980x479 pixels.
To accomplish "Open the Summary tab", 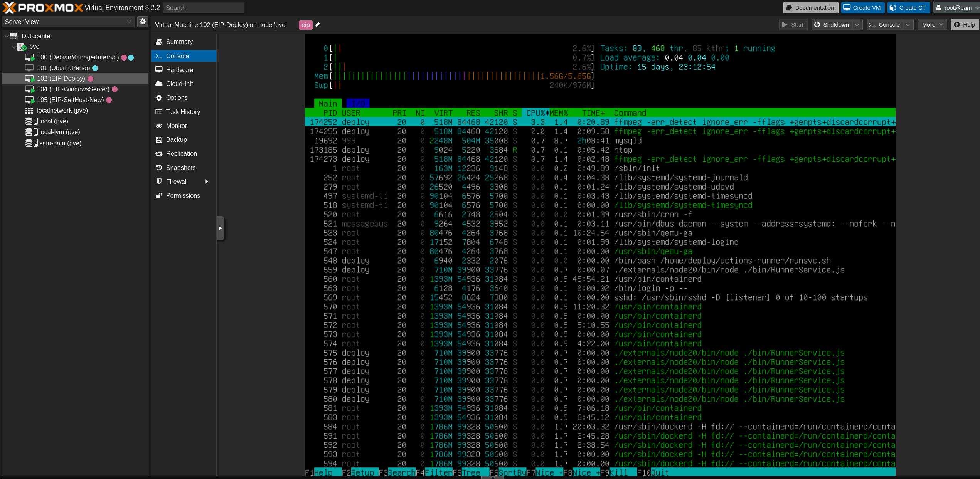I will click(x=184, y=42).
